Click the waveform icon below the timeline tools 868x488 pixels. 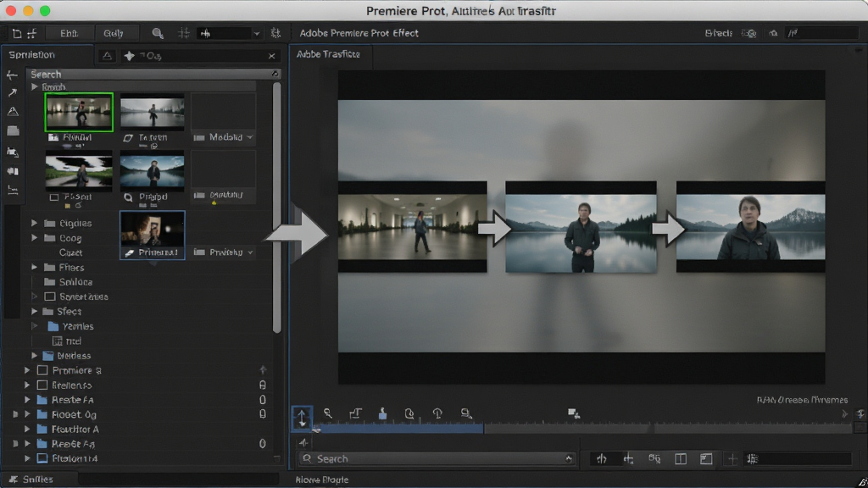coord(303,442)
